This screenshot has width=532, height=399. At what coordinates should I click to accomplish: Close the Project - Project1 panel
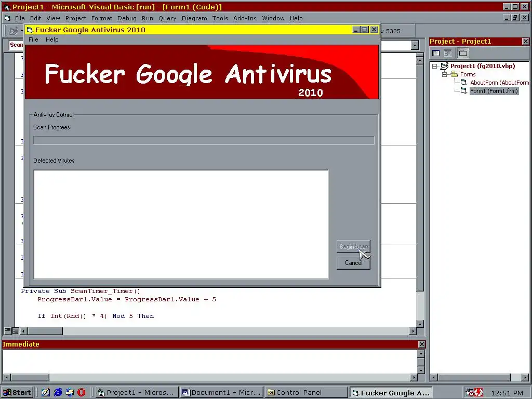(525, 42)
